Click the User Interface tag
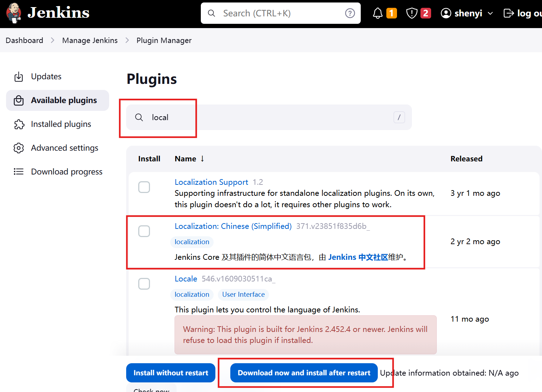Image resolution: width=542 pixels, height=392 pixels. click(243, 294)
